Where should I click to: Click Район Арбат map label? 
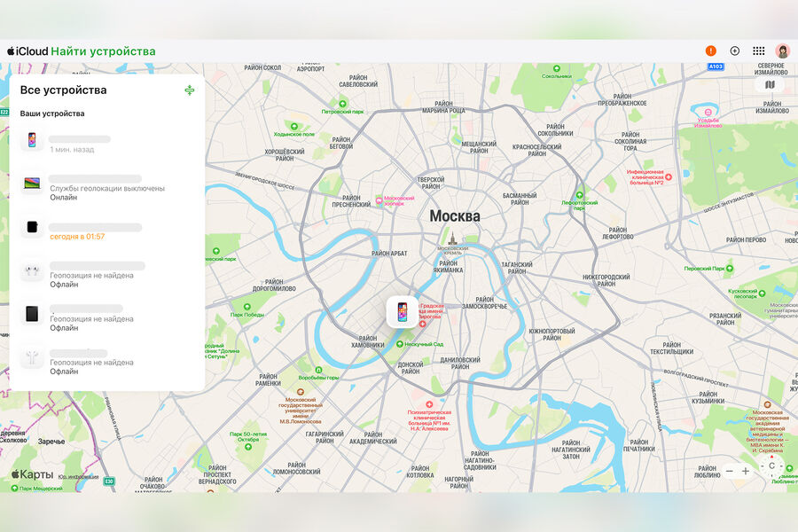click(x=389, y=254)
